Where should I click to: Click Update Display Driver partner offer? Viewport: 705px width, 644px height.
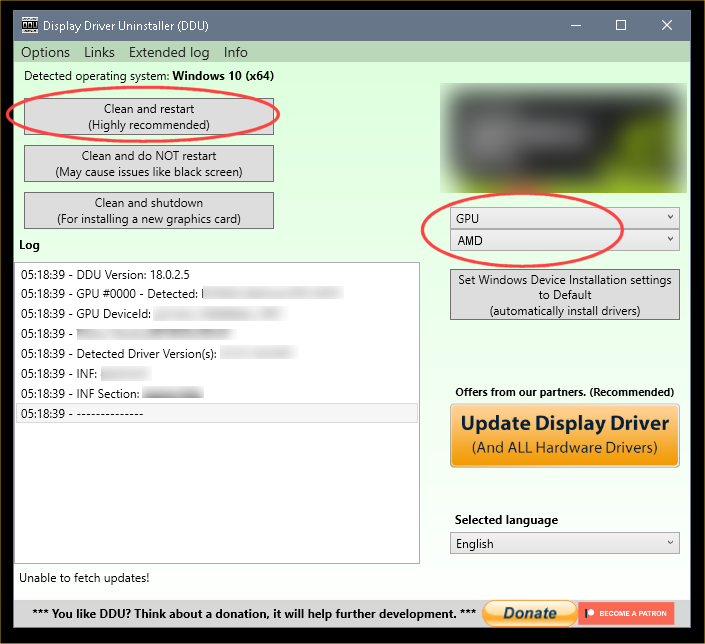[x=565, y=435]
